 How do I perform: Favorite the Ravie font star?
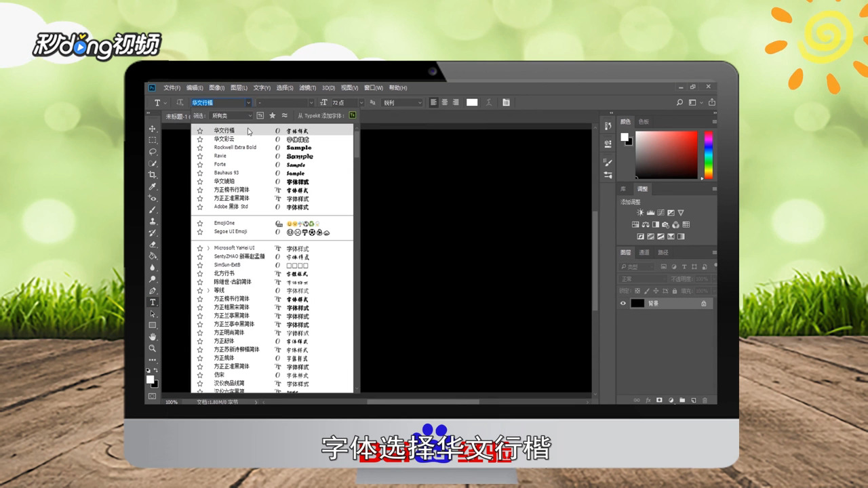click(x=199, y=156)
